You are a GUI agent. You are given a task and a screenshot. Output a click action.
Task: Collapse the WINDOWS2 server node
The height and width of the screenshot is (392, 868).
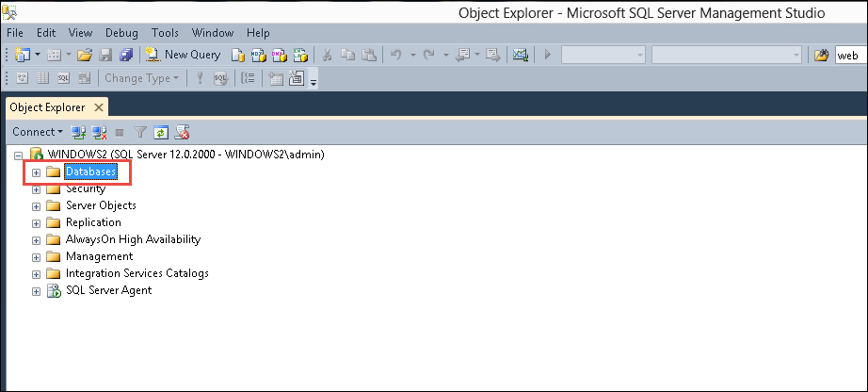click(x=18, y=155)
